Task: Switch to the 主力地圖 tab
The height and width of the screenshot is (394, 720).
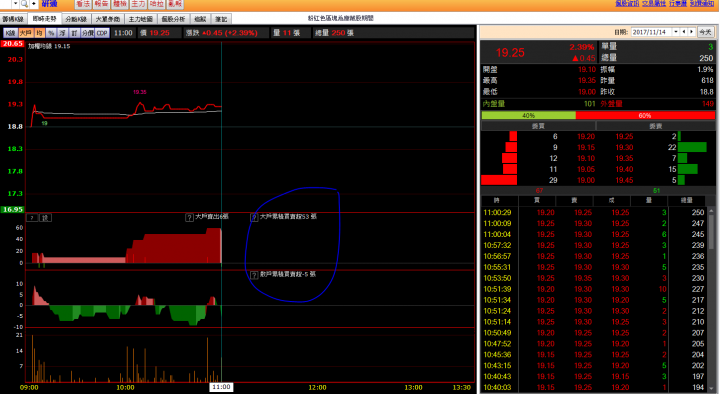Action: pyautogui.click(x=141, y=19)
